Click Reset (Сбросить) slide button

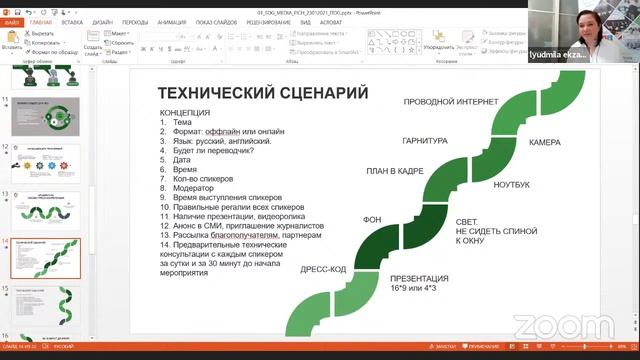pos(119,42)
